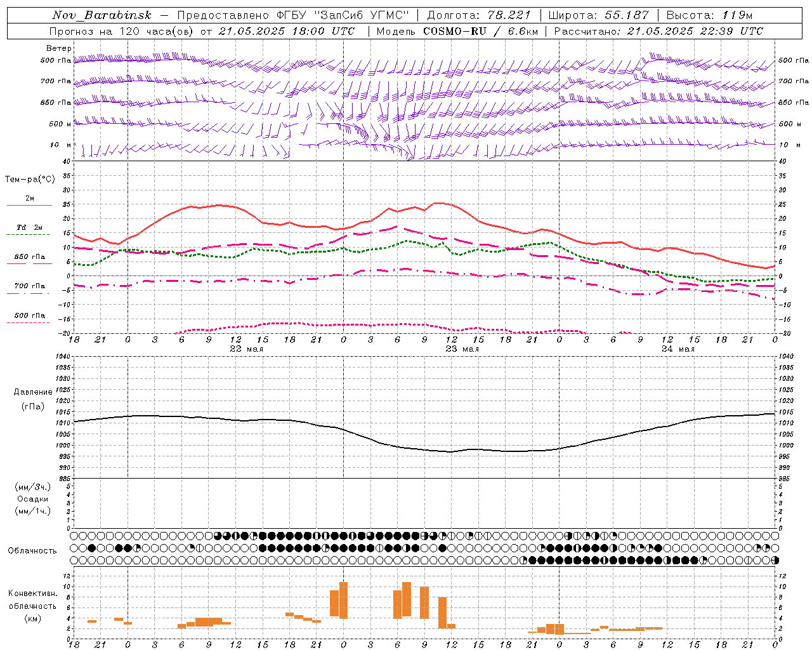Click the 23 мая date label
Viewport: 812px width, 650px height.
point(462,349)
